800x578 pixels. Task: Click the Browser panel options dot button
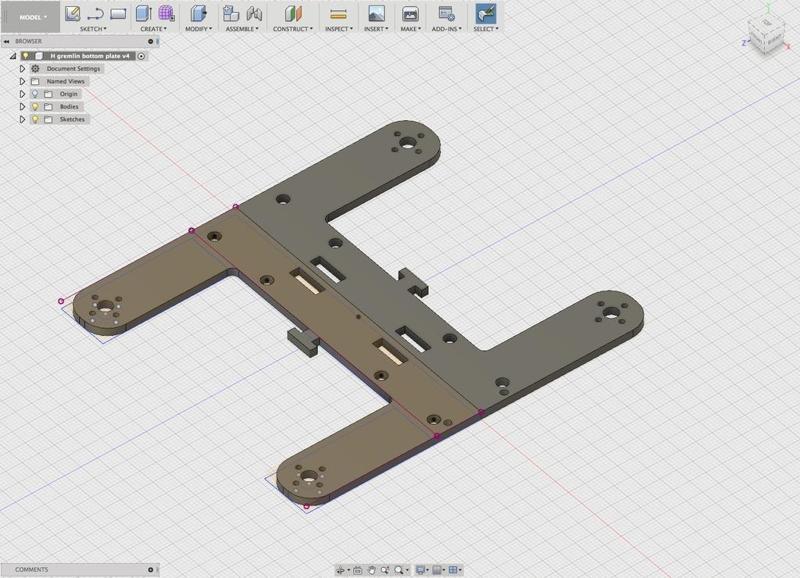point(151,41)
